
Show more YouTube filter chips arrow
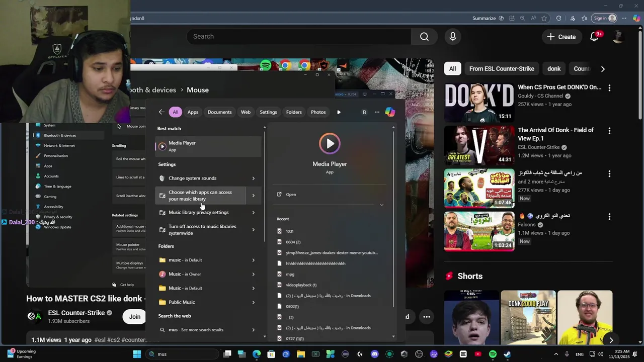603,69
